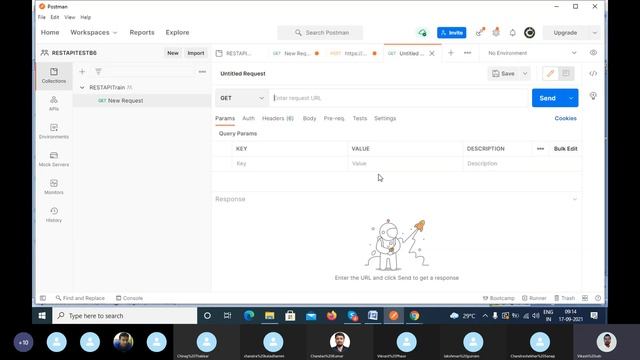The image size is (640, 360).
Task: Open the Environments sidebar panel
Action: pyautogui.click(x=54, y=131)
